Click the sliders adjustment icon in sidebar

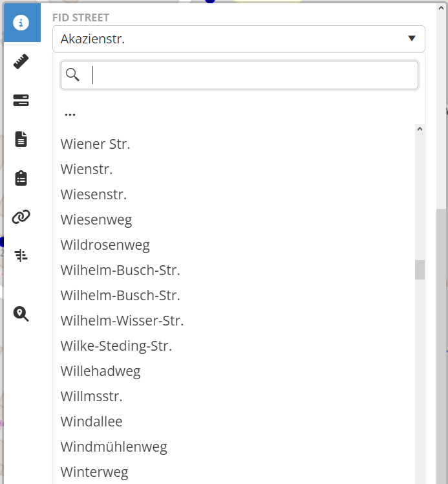21,256
